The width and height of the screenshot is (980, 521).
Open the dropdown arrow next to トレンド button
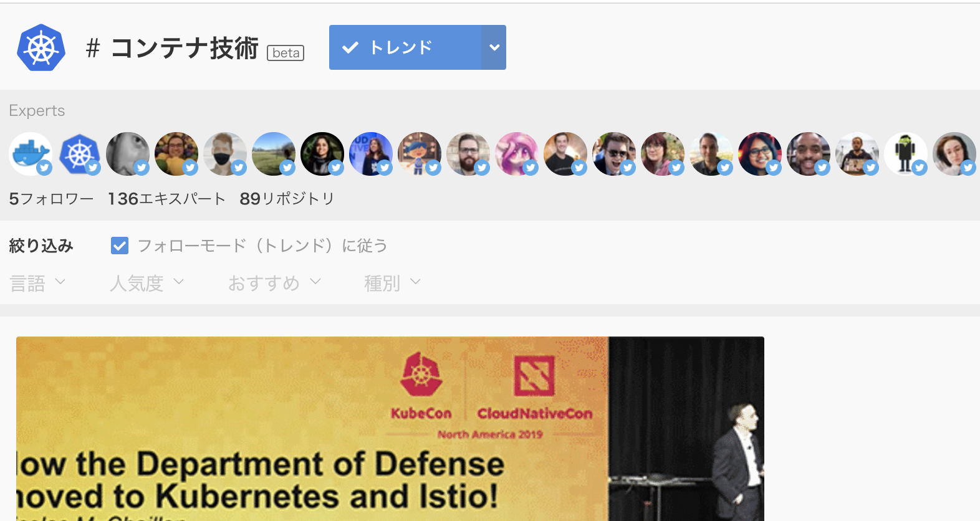point(494,47)
